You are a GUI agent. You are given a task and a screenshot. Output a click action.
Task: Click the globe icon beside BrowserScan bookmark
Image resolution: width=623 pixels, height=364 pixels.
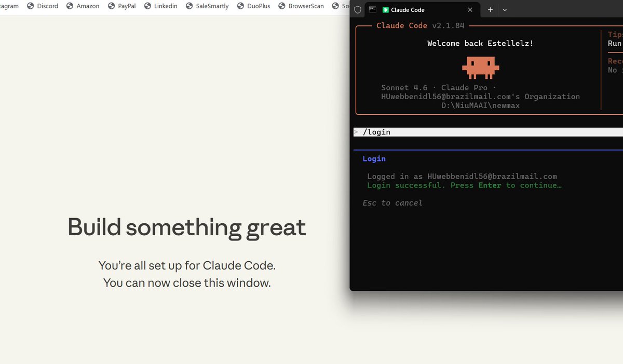(x=282, y=6)
